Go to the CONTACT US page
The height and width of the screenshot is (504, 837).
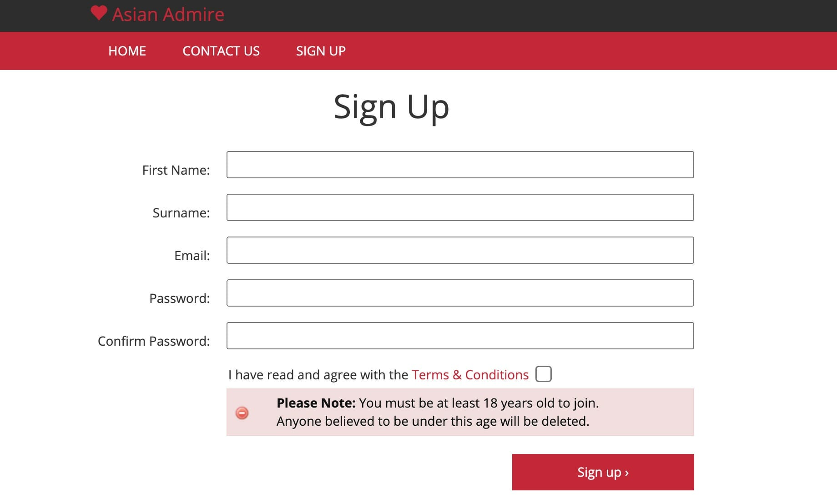pyautogui.click(x=221, y=51)
